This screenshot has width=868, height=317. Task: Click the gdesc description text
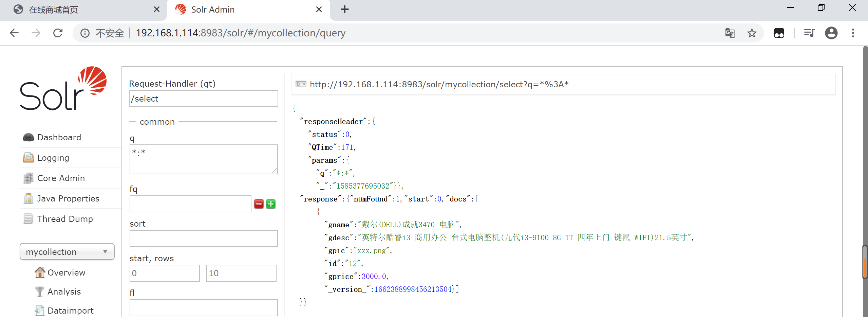click(x=524, y=237)
